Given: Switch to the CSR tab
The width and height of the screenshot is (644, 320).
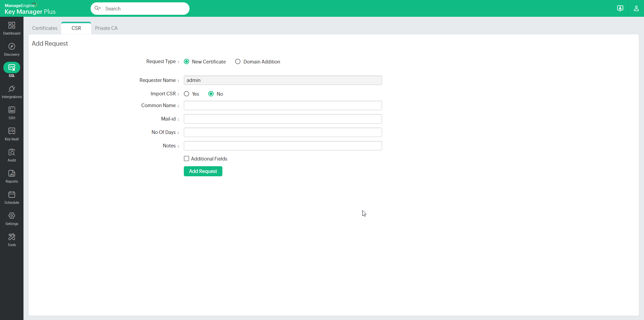Looking at the screenshot, I should pyautogui.click(x=76, y=28).
